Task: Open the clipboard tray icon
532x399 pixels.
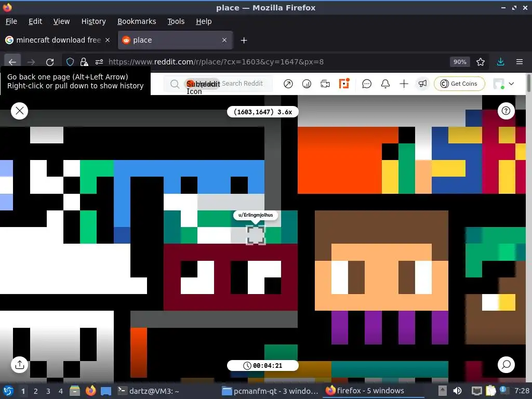Action: pos(490,391)
